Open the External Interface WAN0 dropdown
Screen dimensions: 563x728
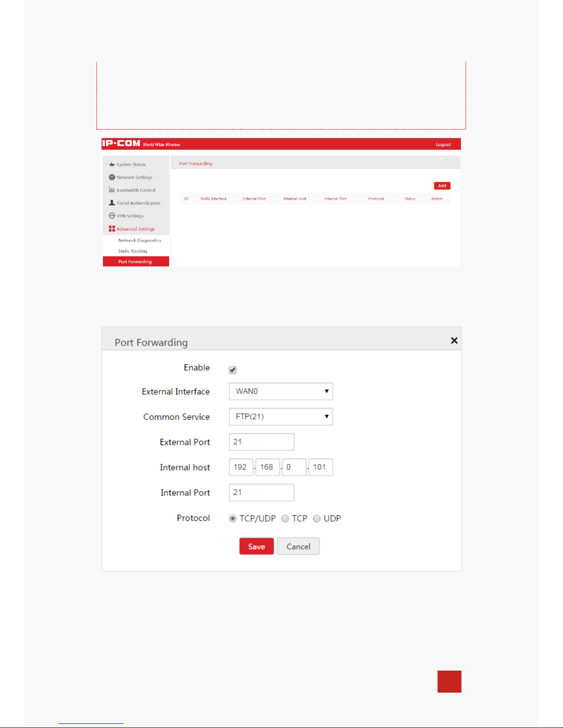coord(281,391)
